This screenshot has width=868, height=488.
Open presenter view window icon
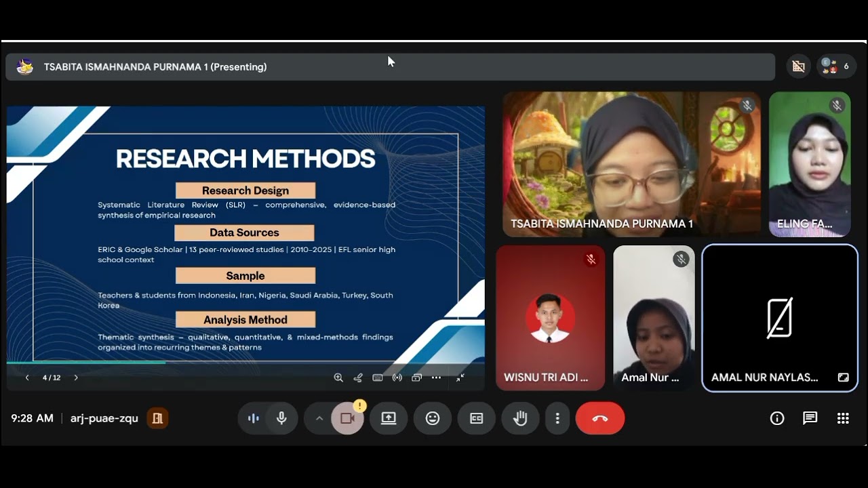coord(416,378)
